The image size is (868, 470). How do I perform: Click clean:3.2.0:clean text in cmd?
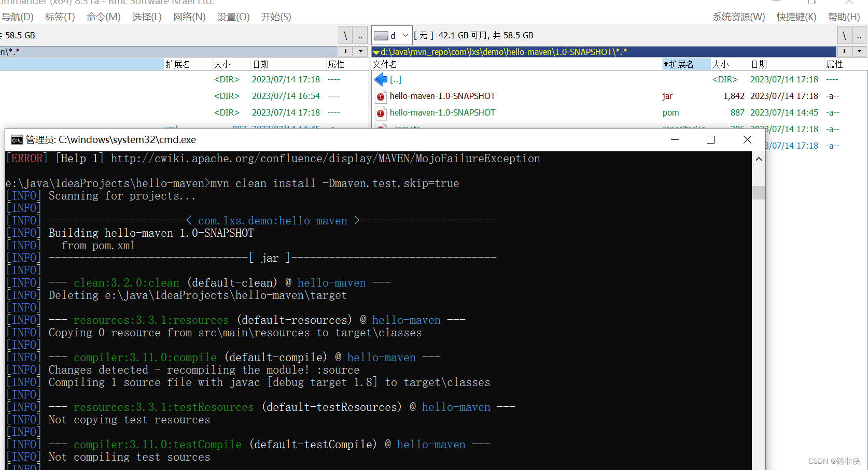click(x=127, y=283)
